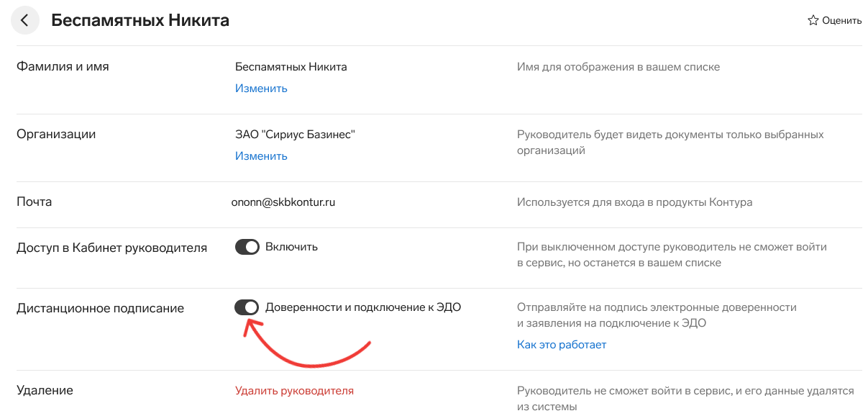The image size is (868, 416).
Task: Click the name value in Фамилия и имя row
Action: pyautogui.click(x=291, y=67)
